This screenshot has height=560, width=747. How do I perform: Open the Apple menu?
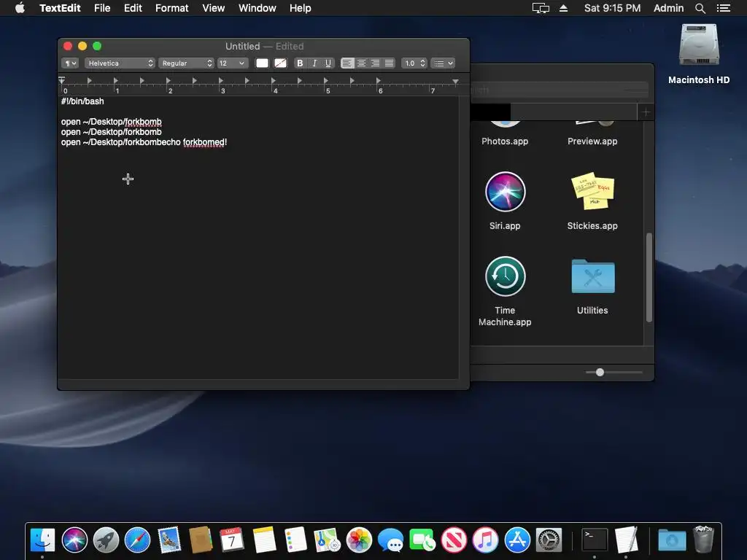point(20,7)
